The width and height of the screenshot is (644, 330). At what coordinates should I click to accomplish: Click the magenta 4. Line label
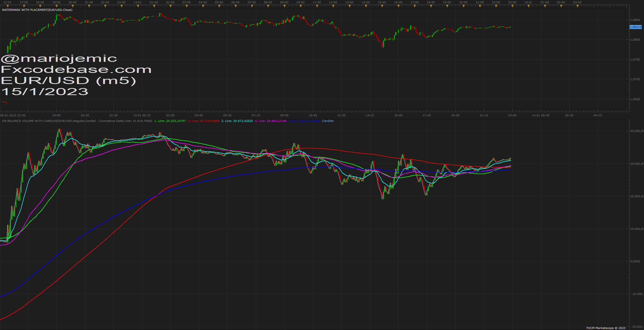[271, 121]
